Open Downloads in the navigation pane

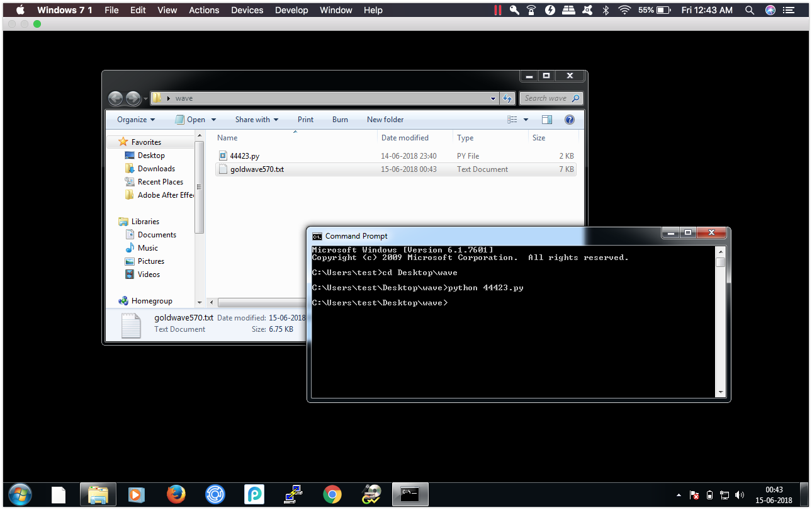point(156,169)
